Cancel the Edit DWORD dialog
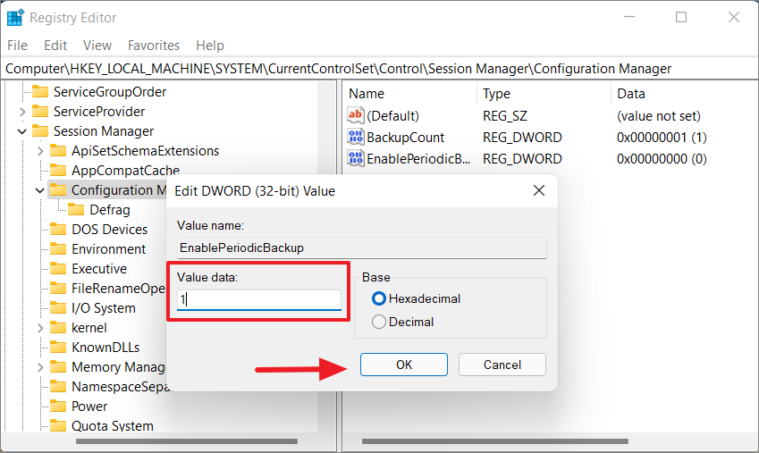Screen dimensions: 759x453 (x=502, y=364)
